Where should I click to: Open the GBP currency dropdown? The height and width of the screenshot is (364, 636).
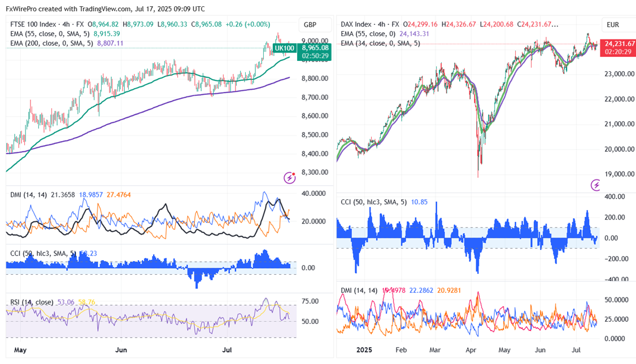click(x=310, y=24)
